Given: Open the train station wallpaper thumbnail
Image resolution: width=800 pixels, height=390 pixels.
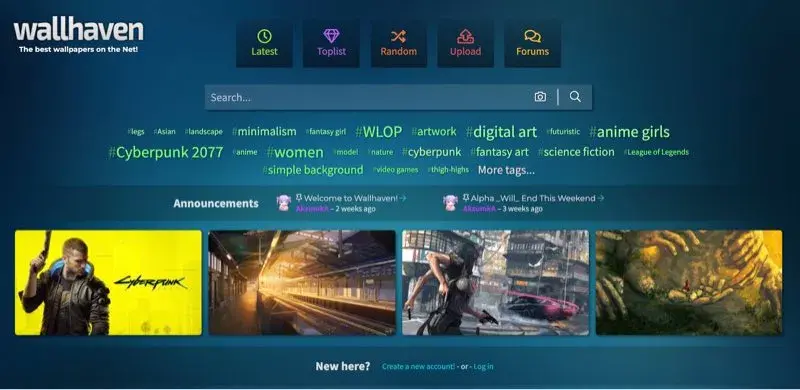Looking at the screenshot, I should (302, 283).
